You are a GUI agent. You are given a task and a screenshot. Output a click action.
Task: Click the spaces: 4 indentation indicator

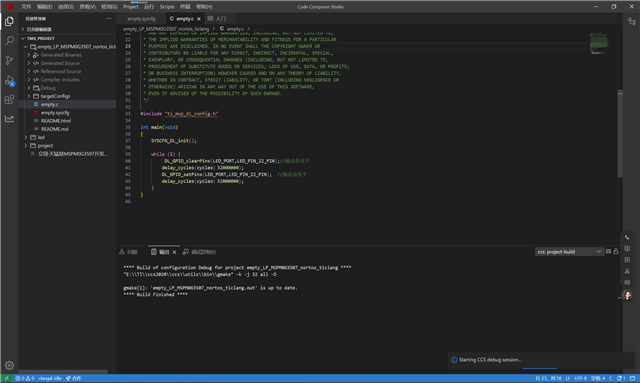point(598,379)
